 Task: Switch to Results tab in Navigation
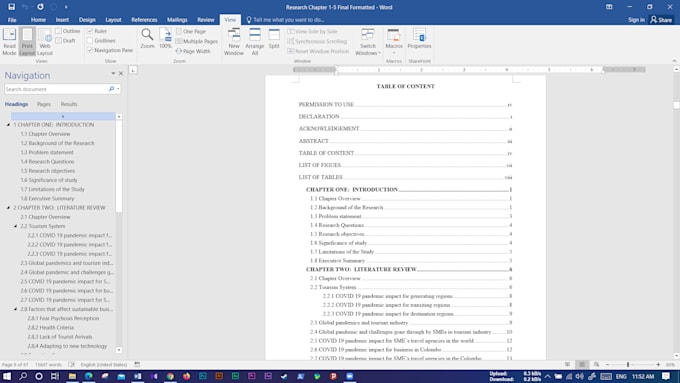tap(69, 104)
